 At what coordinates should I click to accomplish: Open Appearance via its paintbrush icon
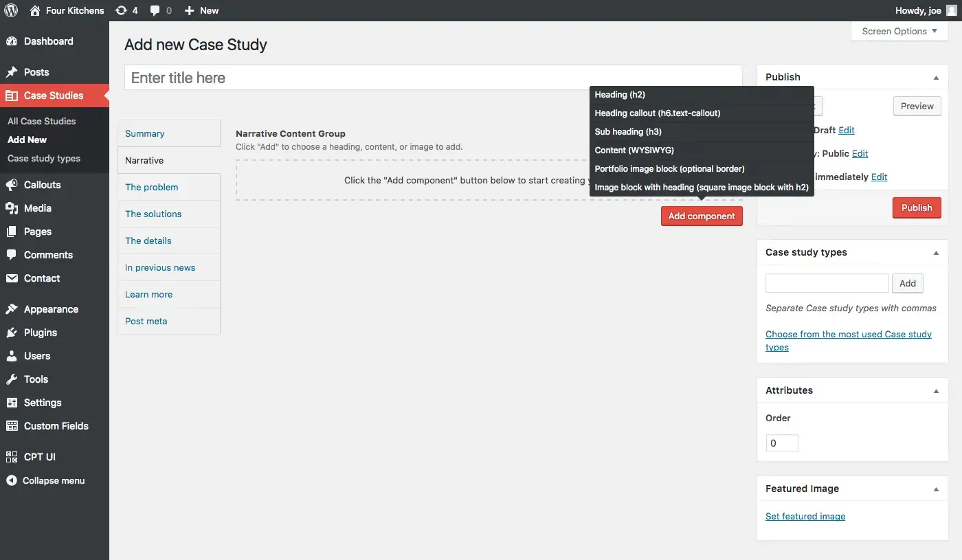click(x=12, y=309)
